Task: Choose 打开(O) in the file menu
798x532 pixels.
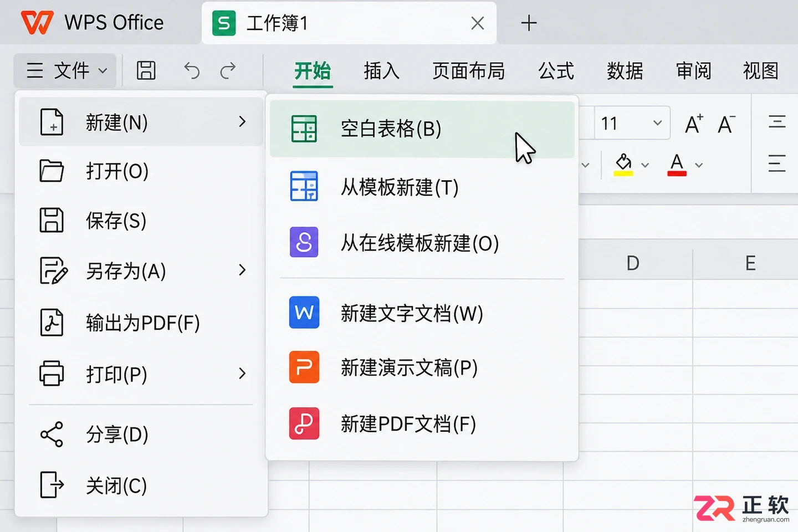Action: click(x=141, y=171)
